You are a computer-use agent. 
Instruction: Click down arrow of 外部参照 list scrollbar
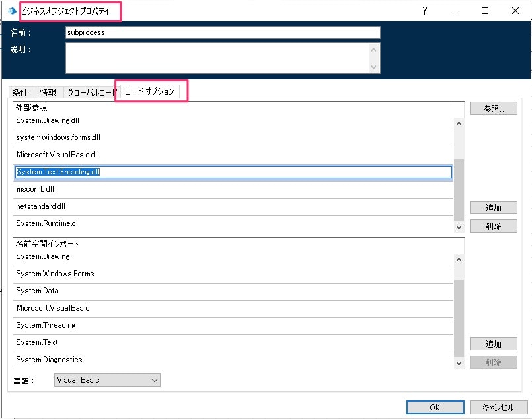(459, 227)
